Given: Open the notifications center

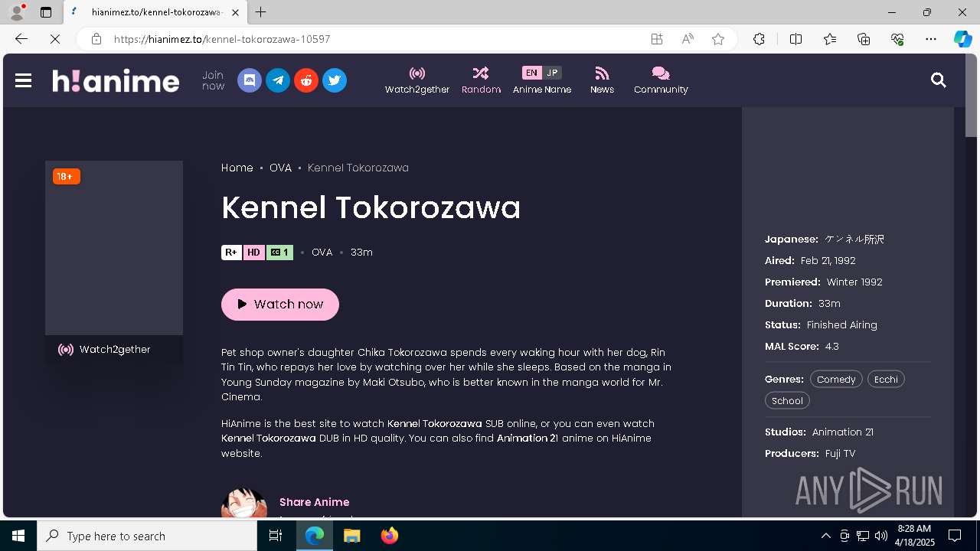Looking at the screenshot, I should click(x=955, y=536).
